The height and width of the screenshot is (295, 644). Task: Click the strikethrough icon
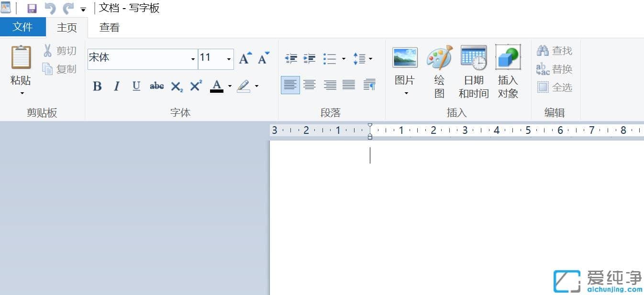coord(156,86)
